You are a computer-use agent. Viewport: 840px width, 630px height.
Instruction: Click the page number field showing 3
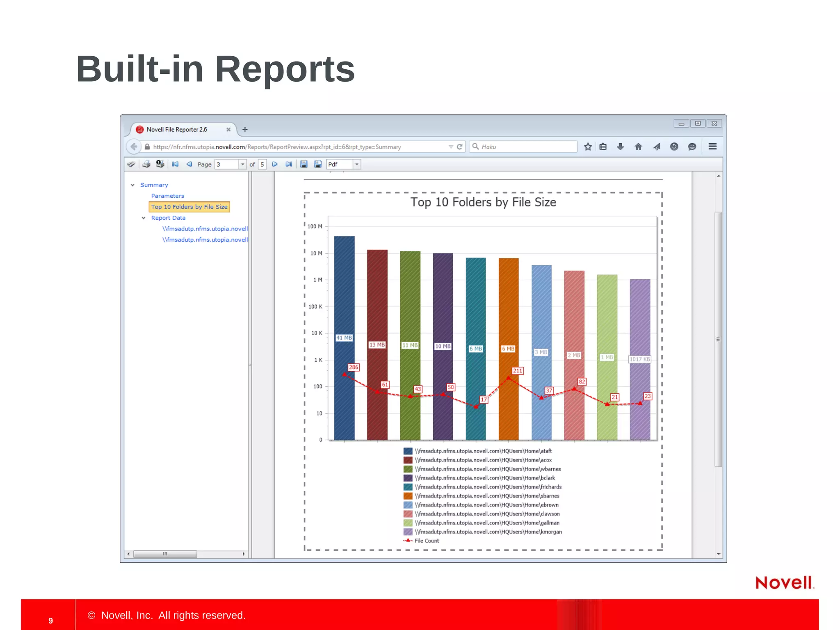[x=227, y=164]
